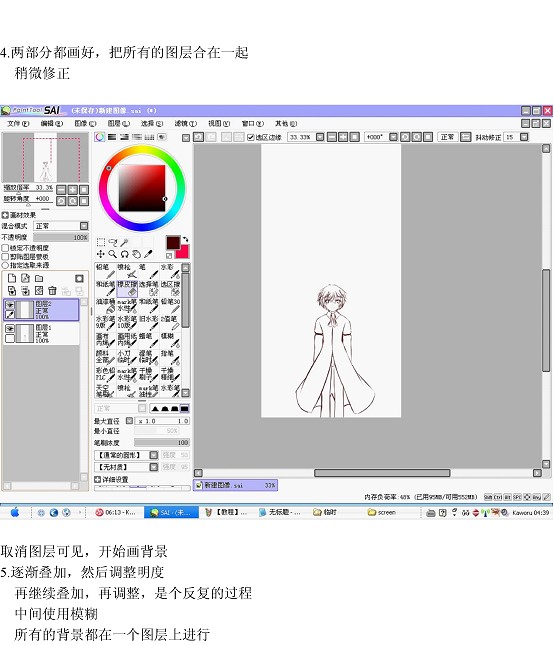This screenshot has width=554, height=645.
Task: Open the 文件 (File) menu
Action: (18, 123)
